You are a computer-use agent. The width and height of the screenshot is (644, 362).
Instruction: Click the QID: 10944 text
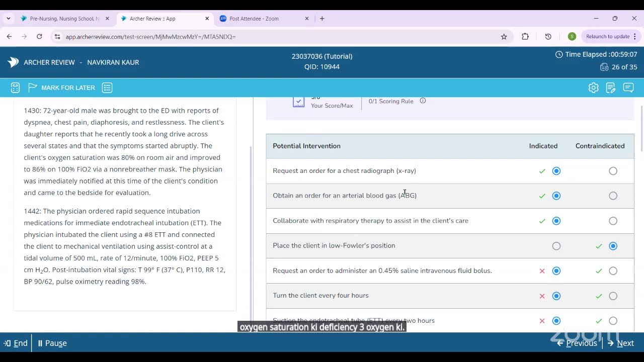pos(322,67)
